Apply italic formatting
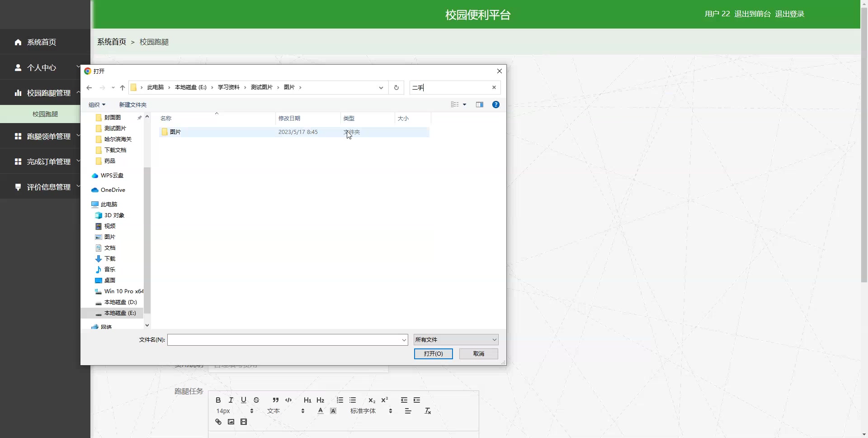Image resolution: width=868 pixels, height=438 pixels. click(231, 400)
